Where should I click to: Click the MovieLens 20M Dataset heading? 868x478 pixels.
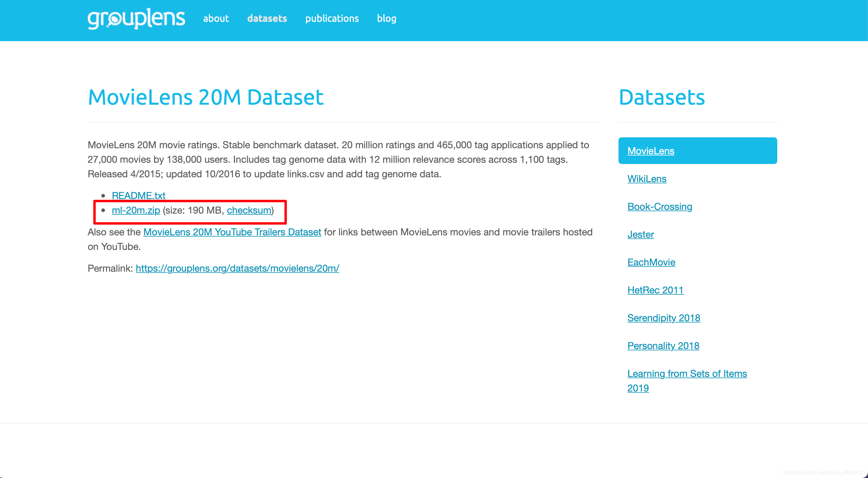[x=206, y=97]
